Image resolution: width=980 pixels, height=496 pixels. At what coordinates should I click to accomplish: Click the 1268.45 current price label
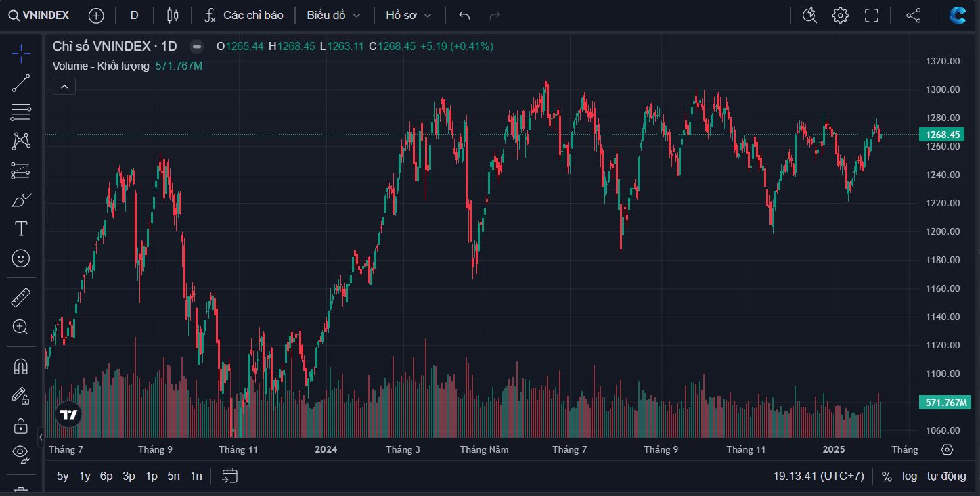pyautogui.click(x=943, y=135)
